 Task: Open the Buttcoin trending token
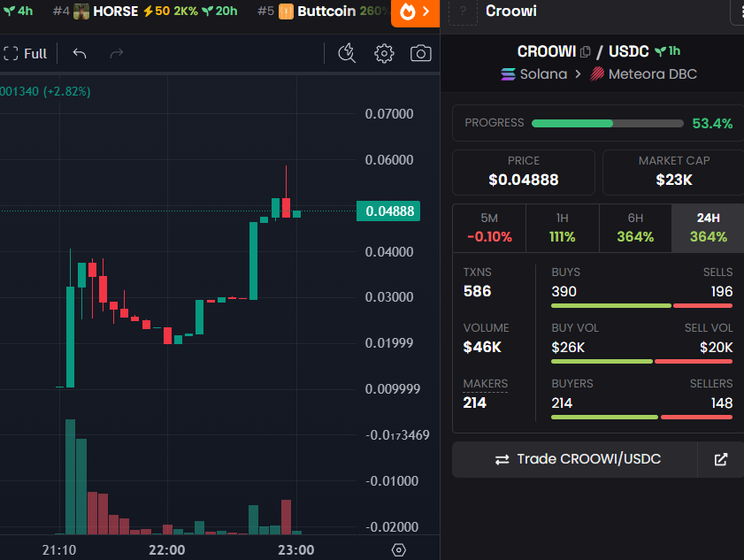[x=323, y=11]
